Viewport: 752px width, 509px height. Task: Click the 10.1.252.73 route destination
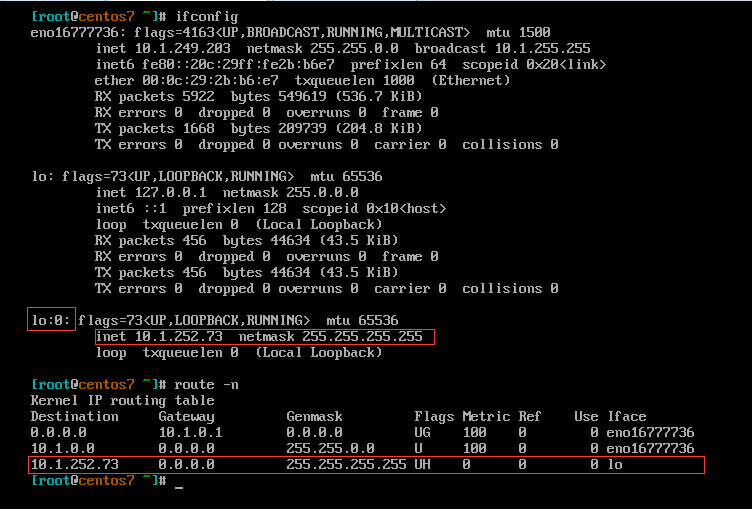click(x=74, y=464)
